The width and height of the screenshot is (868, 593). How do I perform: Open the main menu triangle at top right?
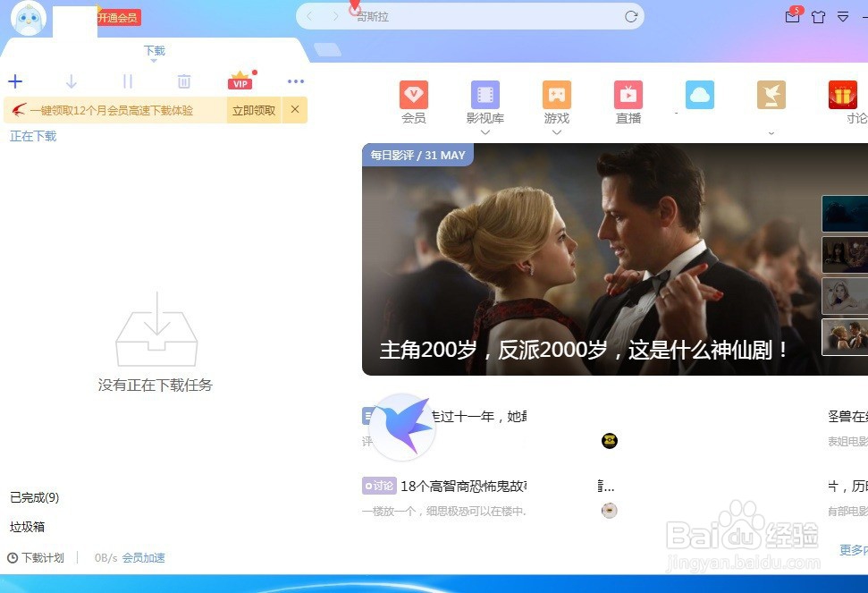point(842,17)
